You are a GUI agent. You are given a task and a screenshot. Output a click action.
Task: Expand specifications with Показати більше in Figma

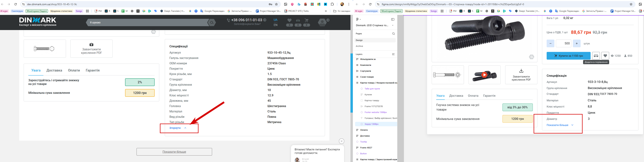560,125
